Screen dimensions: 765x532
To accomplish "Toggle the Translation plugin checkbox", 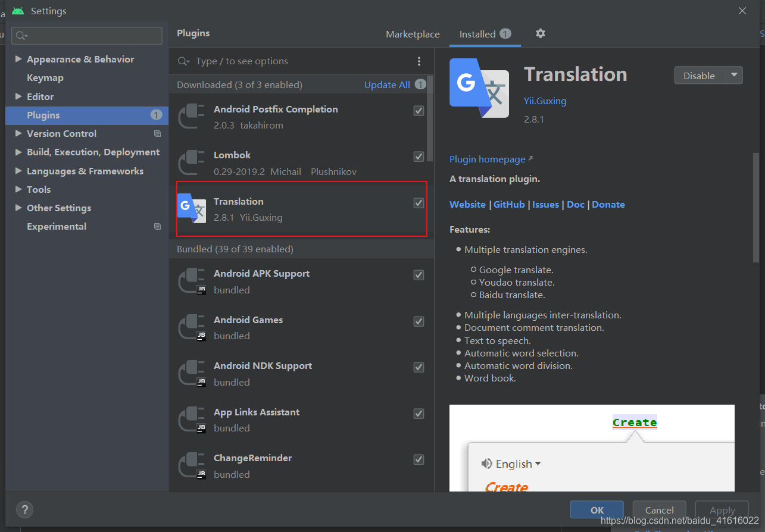I will (x=419, y=203).
